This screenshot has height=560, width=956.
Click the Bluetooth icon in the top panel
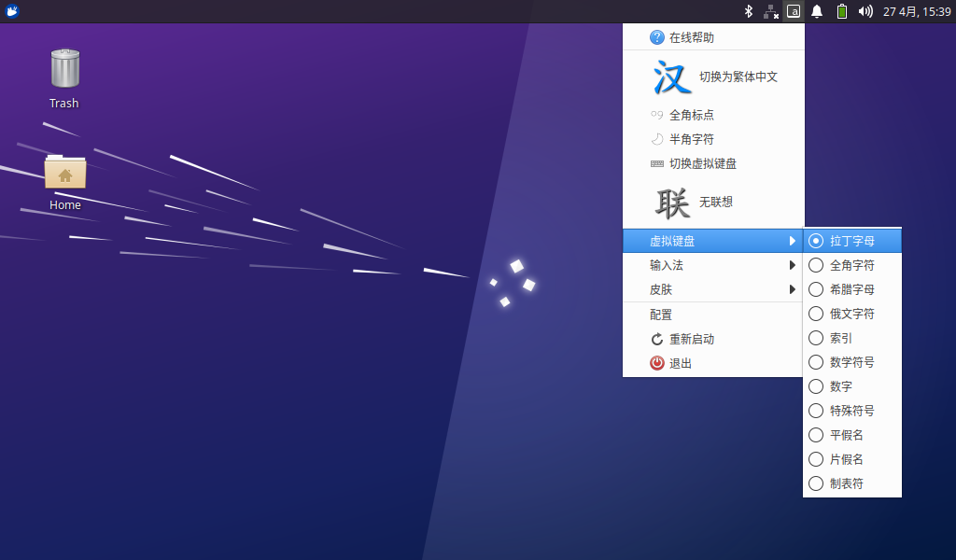[748, 11]
